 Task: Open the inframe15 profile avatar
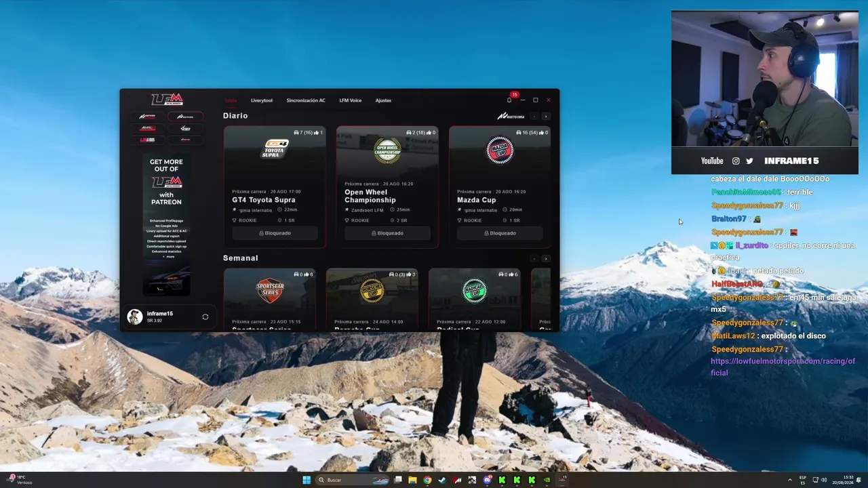coord(135,317)
